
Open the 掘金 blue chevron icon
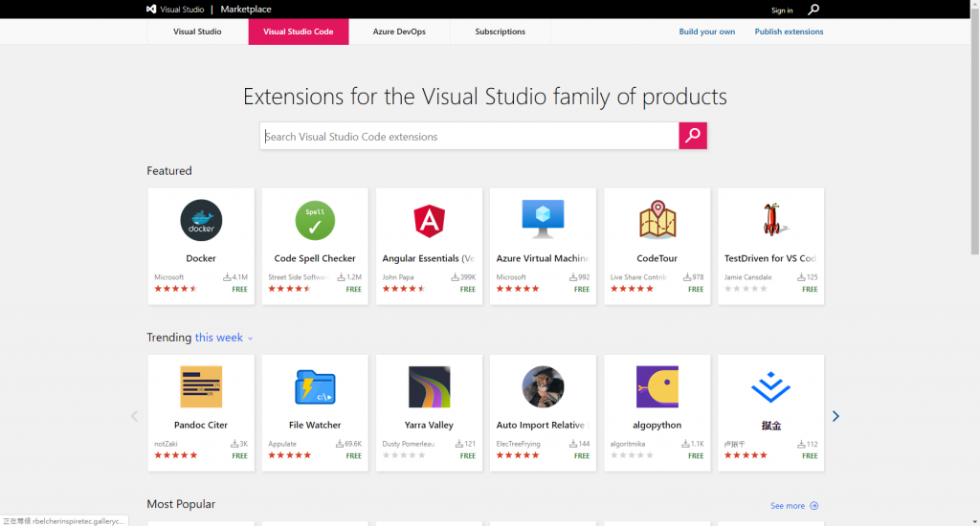pos(770,386)
